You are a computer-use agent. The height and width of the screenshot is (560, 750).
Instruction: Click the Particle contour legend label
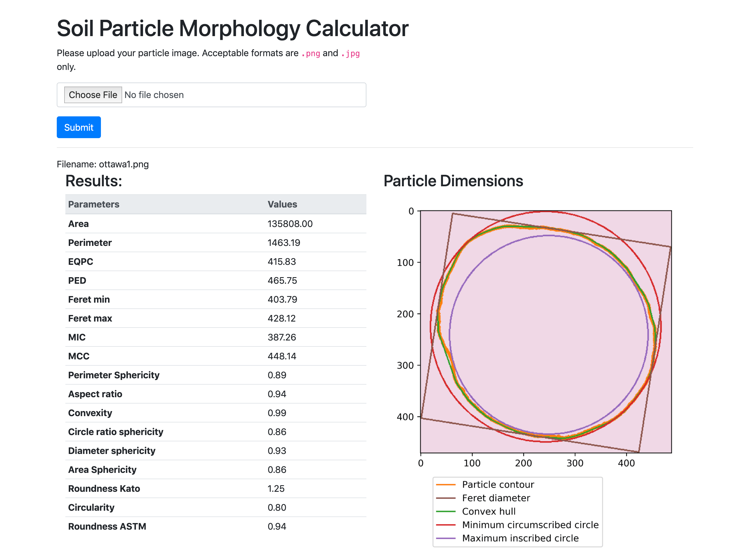(498, 485)
